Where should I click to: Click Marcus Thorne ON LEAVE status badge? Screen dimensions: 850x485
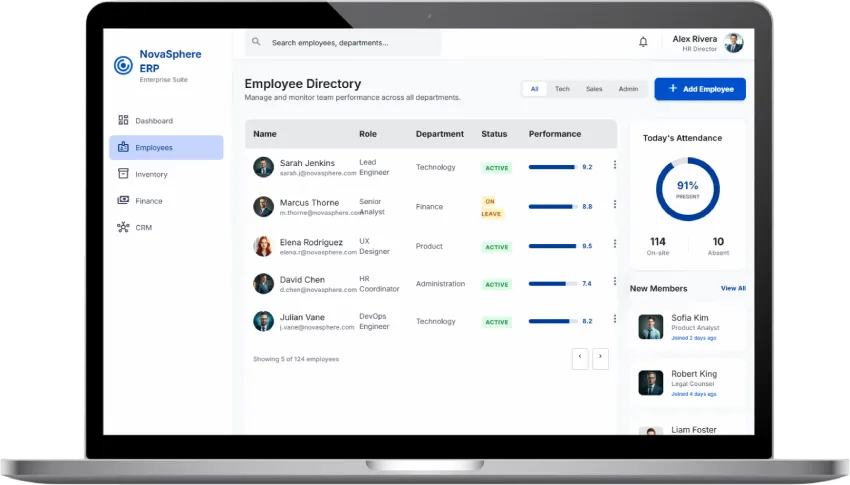point(493,208)
